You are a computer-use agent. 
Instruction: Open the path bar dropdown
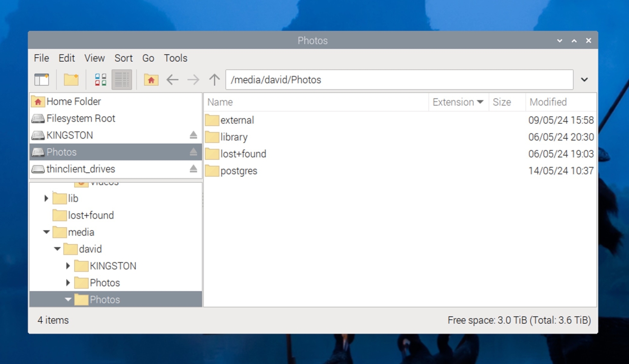point(584,79)
